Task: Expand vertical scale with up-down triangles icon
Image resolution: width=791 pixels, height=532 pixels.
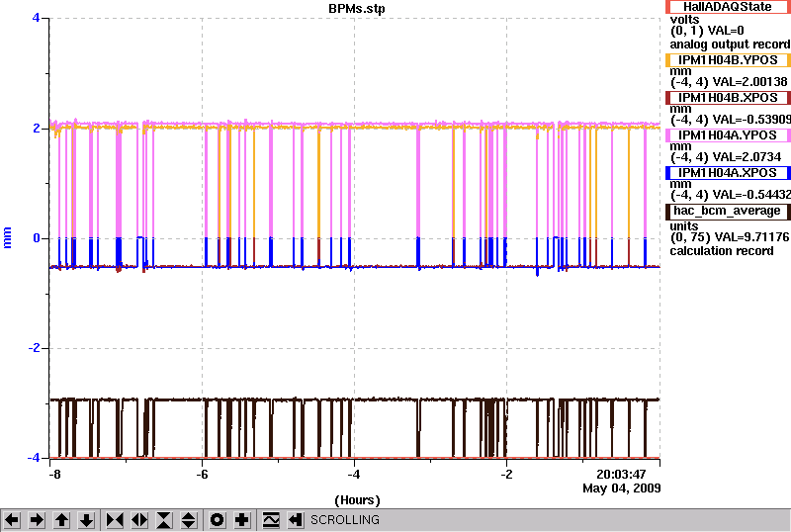Action: coord(189,520)
